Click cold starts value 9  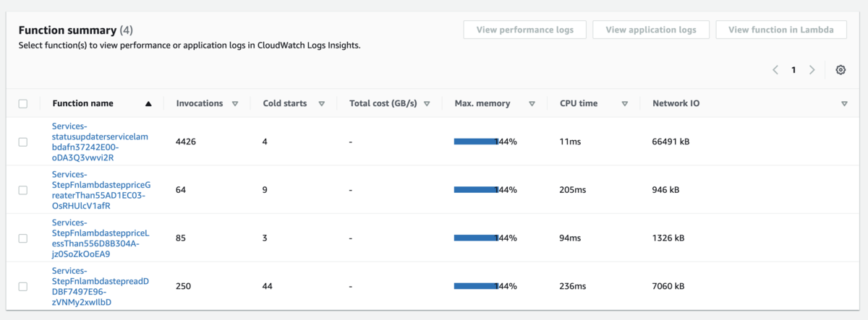tap(265, 190)
